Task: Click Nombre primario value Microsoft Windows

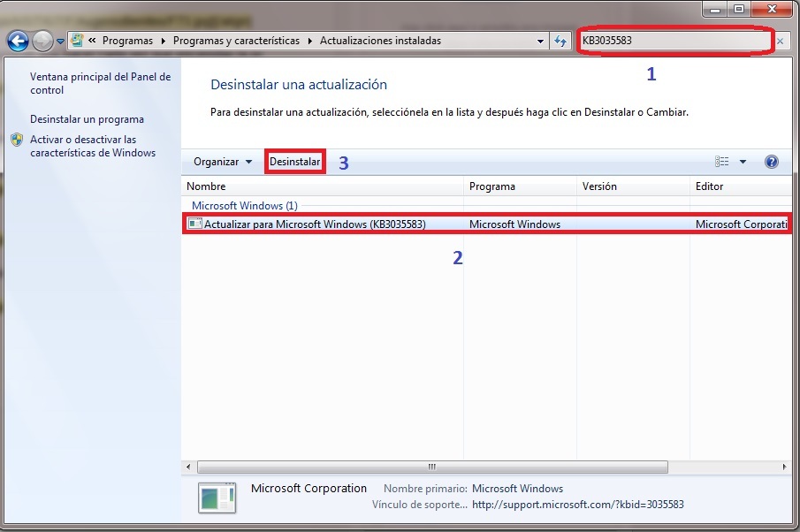Action: 517,489
